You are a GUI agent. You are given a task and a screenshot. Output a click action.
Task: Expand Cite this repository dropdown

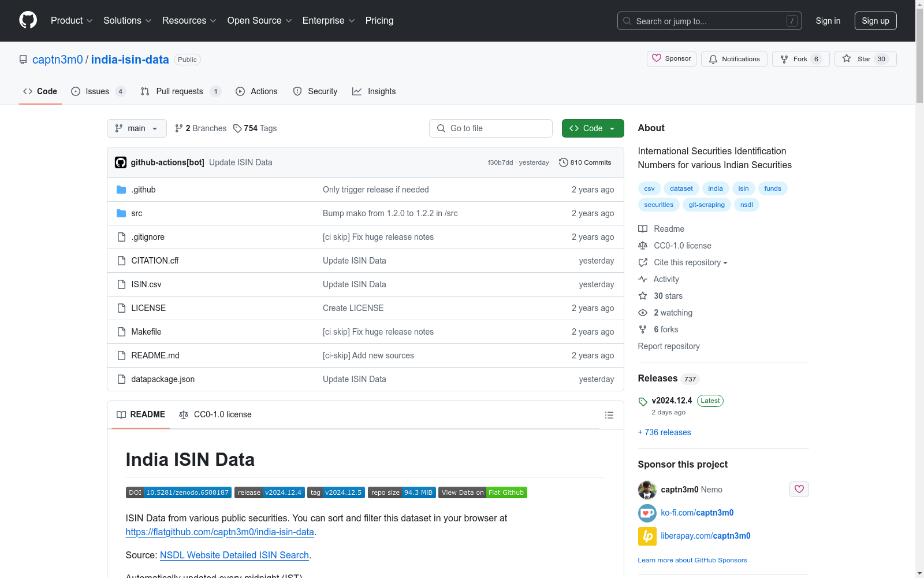[x=690, y=262]
